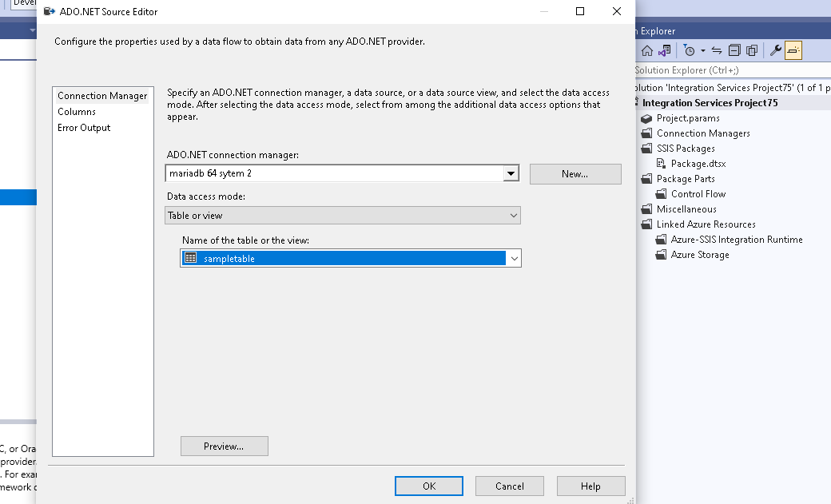Screen dimensions: 831x504
Task: Select the Connection Manager page
Action: pyautogui.click(x=102, y=96)
